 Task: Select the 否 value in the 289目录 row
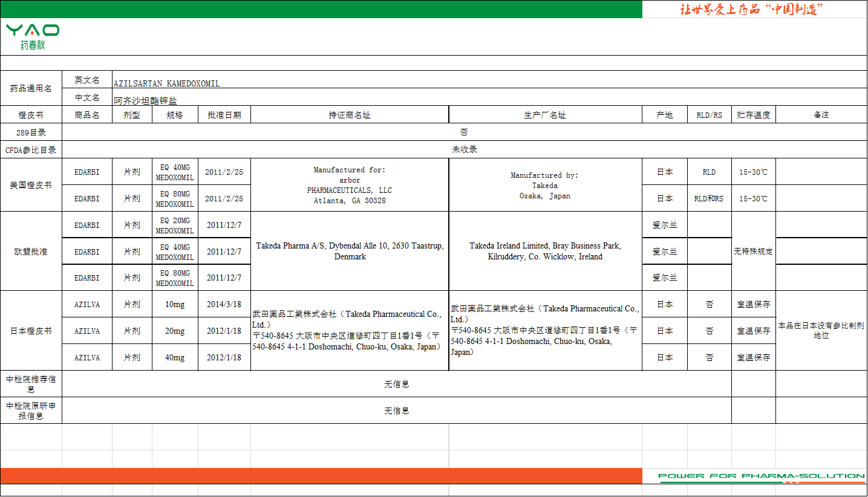[x=464, y=132]
